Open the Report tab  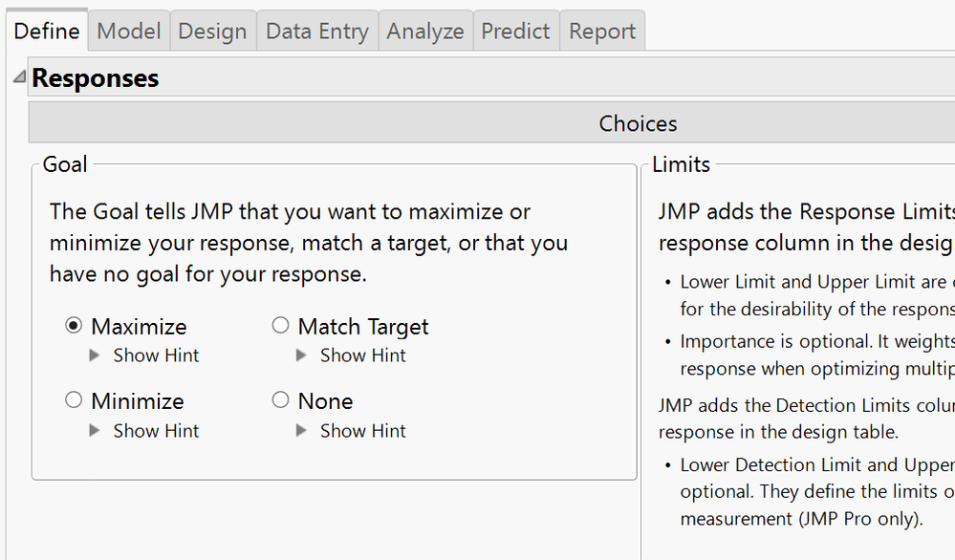tap(602, 30)
